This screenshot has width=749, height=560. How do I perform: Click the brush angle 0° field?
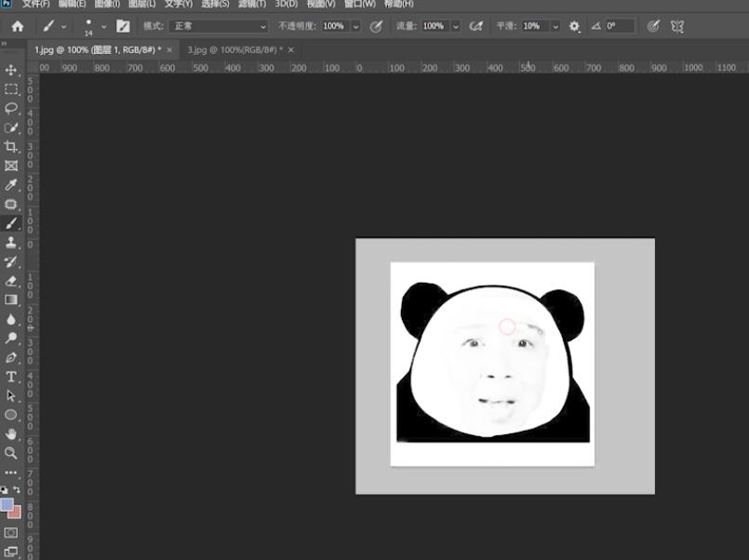pos(620,26)
